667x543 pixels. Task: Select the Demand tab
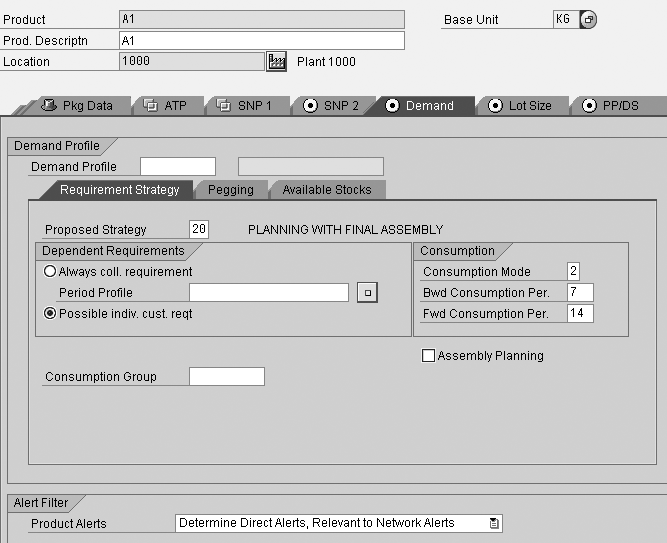(421, 106)
